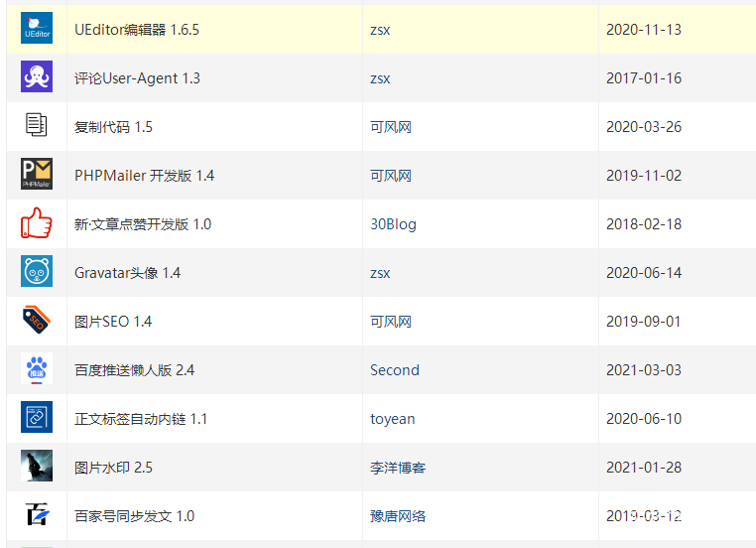Click the Baijiahao sync plugin icon

(36, 515)
